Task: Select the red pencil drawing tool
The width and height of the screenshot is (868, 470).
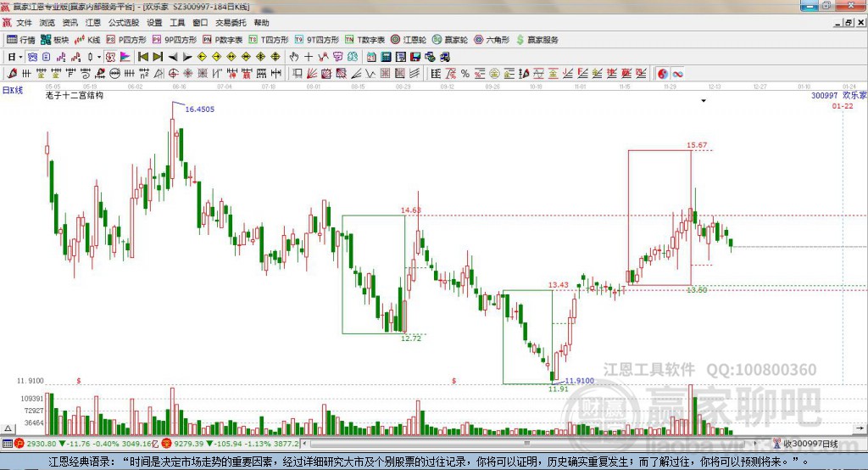Action: [13, 74]
